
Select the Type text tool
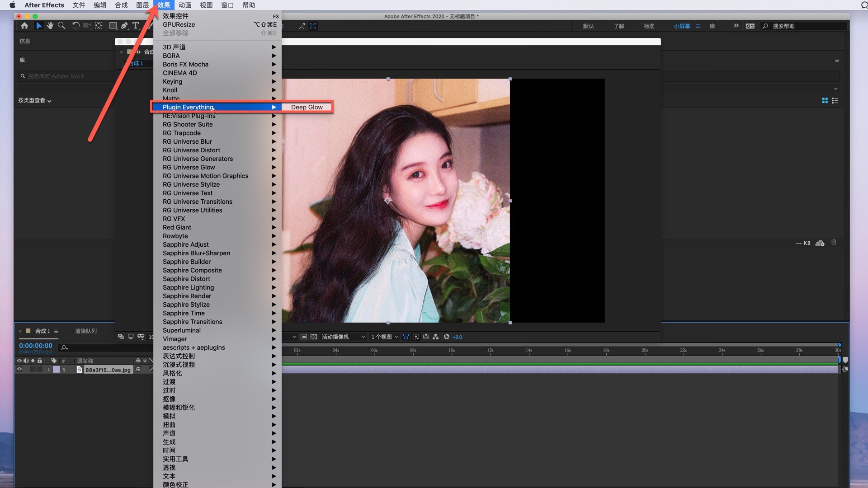tap(135, 26)
